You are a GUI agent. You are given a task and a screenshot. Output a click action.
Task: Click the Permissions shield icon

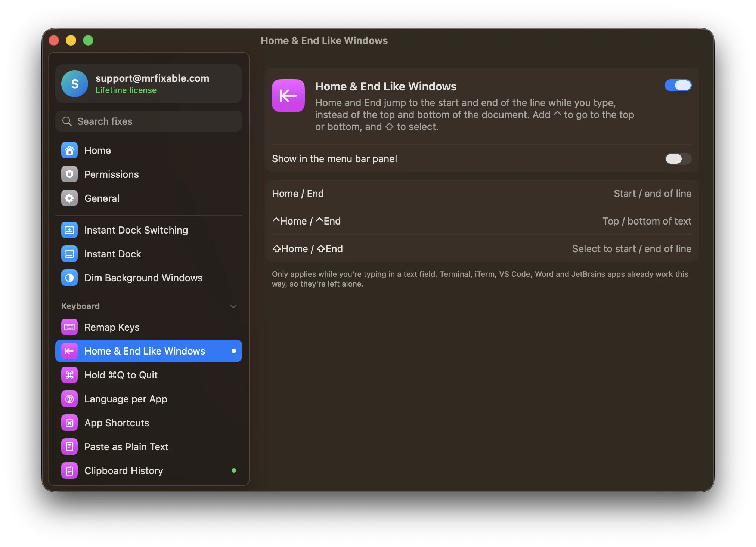[69, 174]
